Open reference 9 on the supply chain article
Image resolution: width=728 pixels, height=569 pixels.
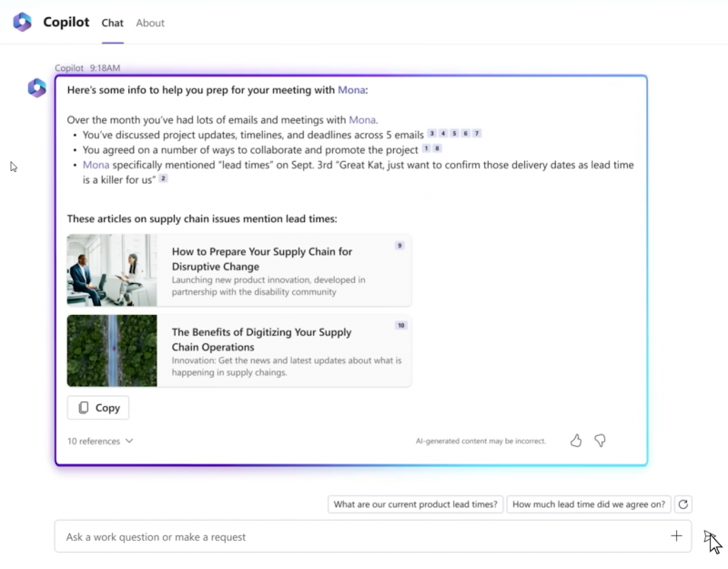pyautogui.click(x=399, y=245)
